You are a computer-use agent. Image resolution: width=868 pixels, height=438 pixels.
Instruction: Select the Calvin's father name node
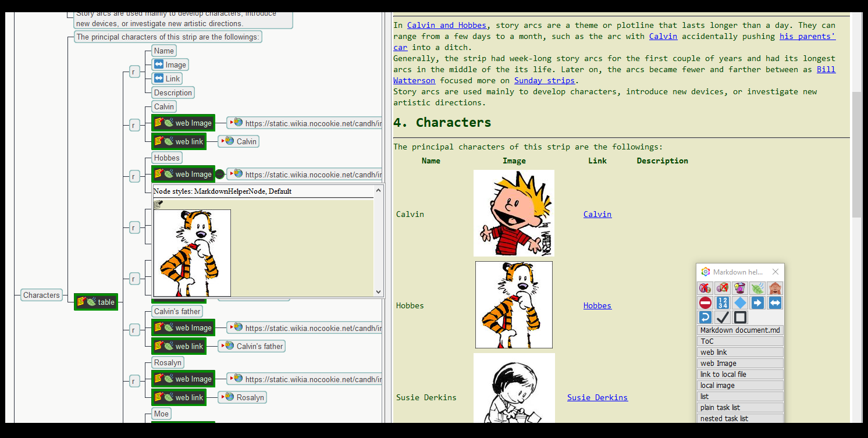pos(177,311)
